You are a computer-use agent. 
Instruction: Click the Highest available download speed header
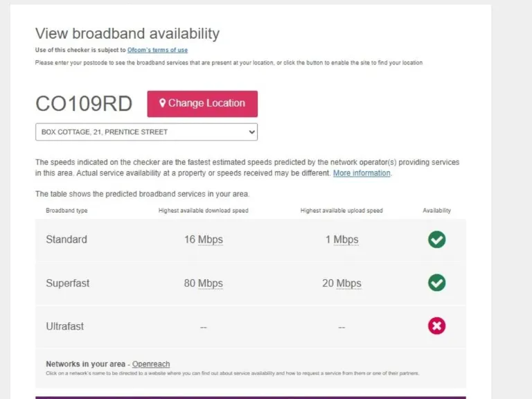[x=203, y=211]
